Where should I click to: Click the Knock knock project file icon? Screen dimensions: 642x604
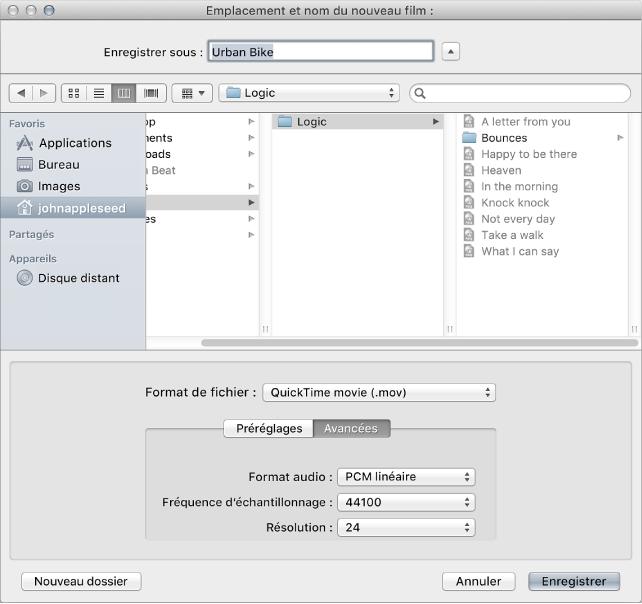tap(469, 202)
